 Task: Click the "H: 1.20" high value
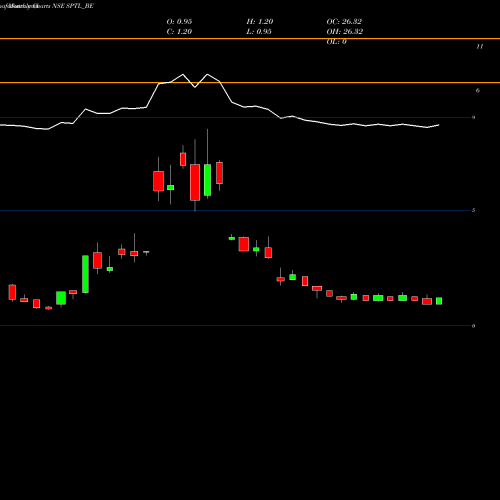(x=260, y=21)
